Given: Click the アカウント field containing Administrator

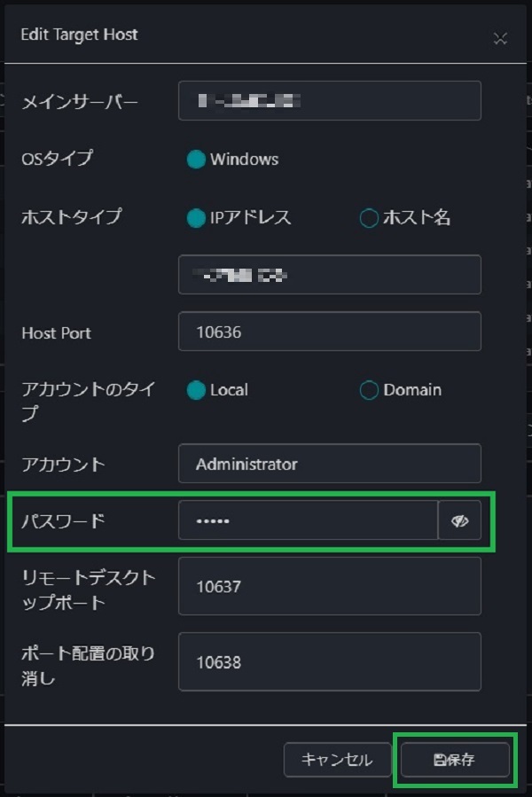Looking at the screenshot, I should point(329,464).
